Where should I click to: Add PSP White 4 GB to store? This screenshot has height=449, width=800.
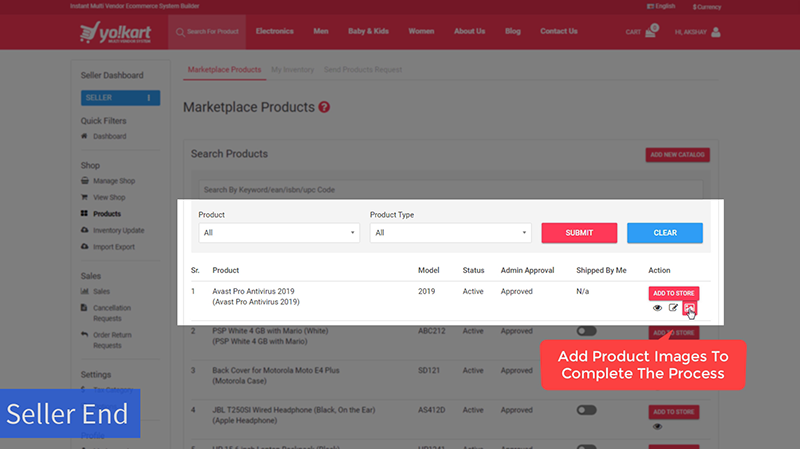[x=673, y=333]
